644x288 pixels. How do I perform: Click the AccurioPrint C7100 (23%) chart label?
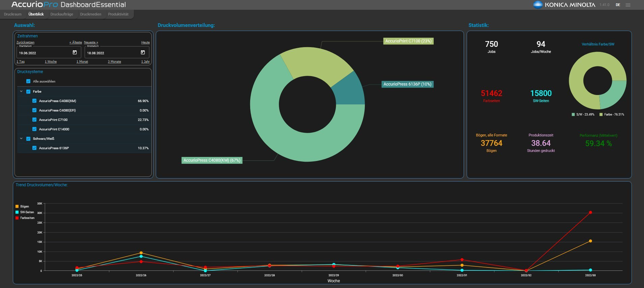[x=408, y=41]
